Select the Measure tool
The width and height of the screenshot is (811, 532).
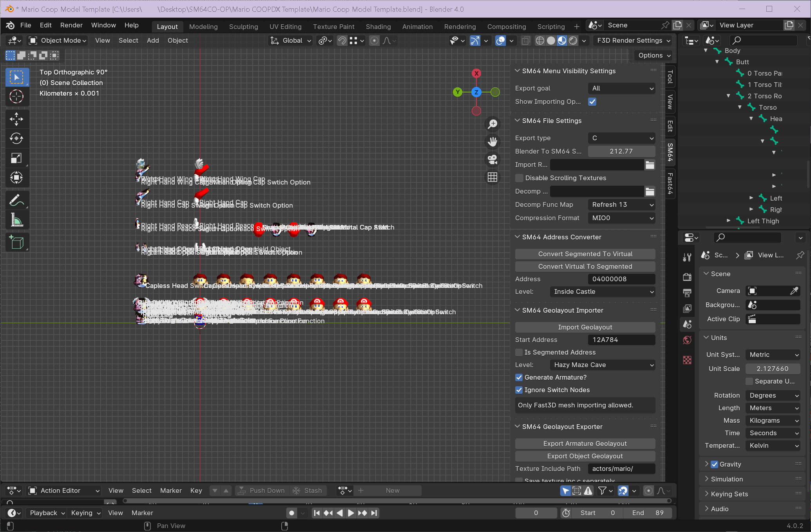[16, 220]
